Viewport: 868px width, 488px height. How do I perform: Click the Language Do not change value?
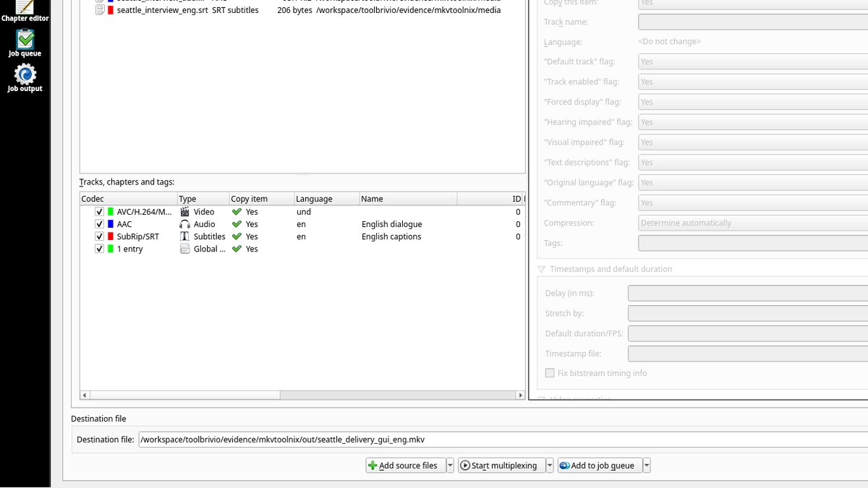coord(669,41)
